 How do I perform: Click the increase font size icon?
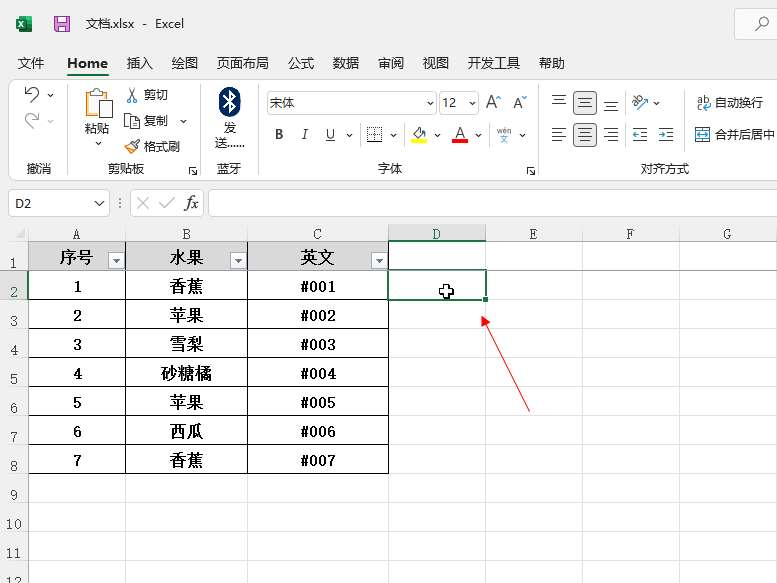[x=496, y=103]
